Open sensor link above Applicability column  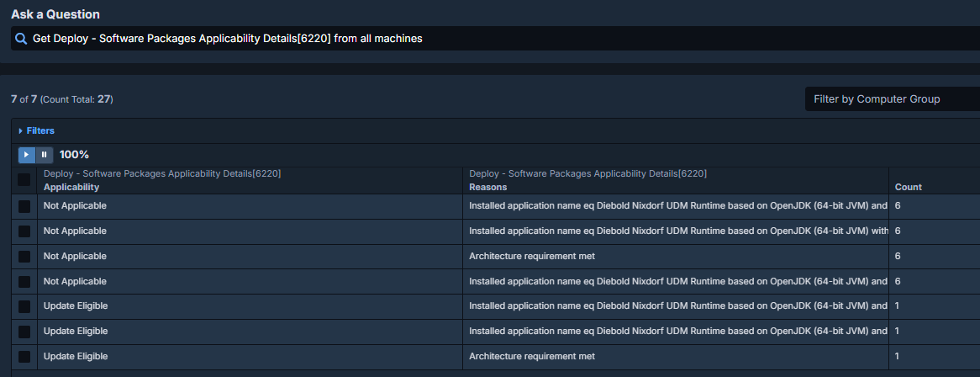coord(162,174)
